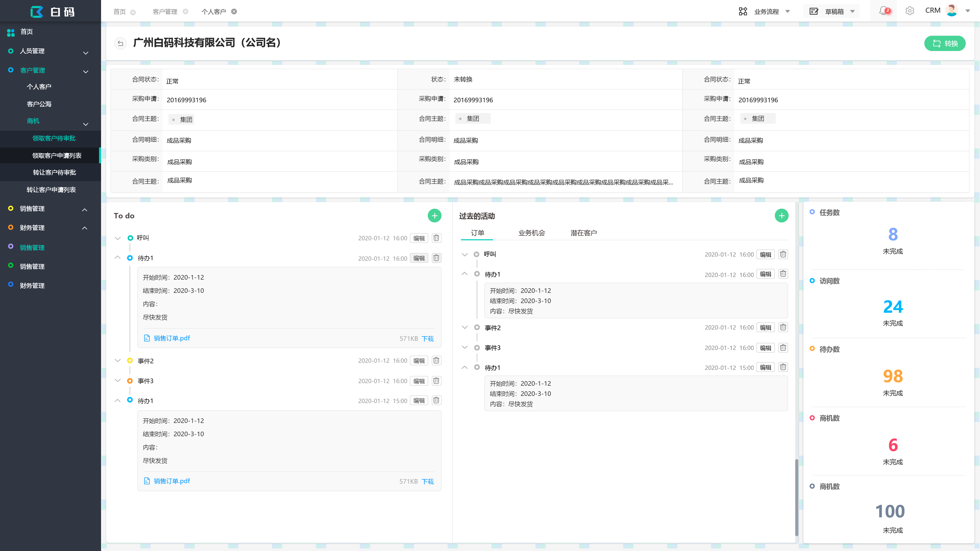Image resolution: width=980 pixels, height=551 pixels.
Task: Expand the 呼叫 item in To do
Action: 118,239
